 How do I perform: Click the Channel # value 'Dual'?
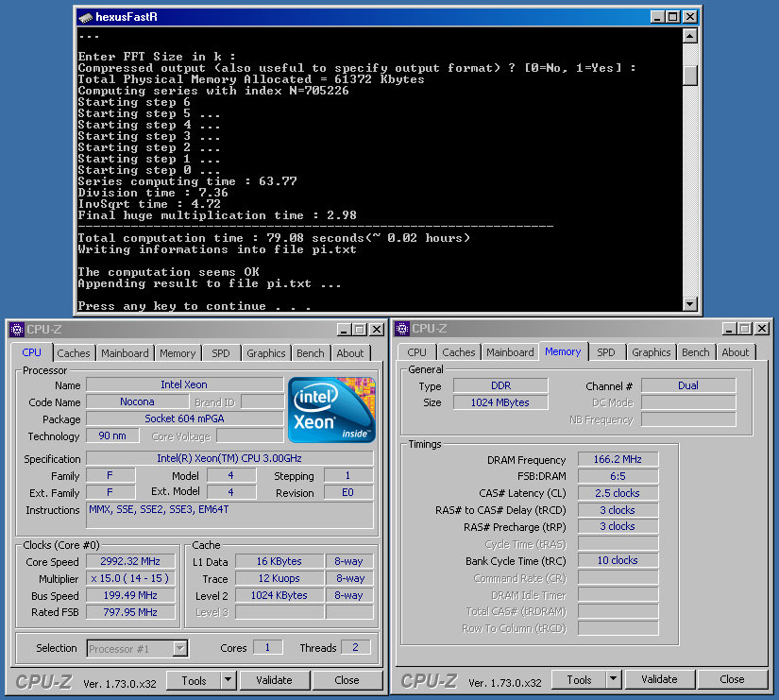coord(688,385)
